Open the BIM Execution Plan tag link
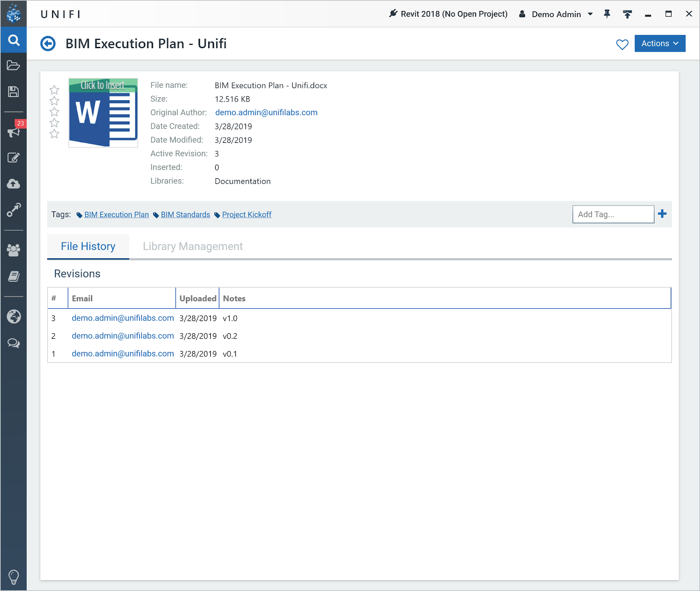700x591 pixels. [x=116, y=215]
